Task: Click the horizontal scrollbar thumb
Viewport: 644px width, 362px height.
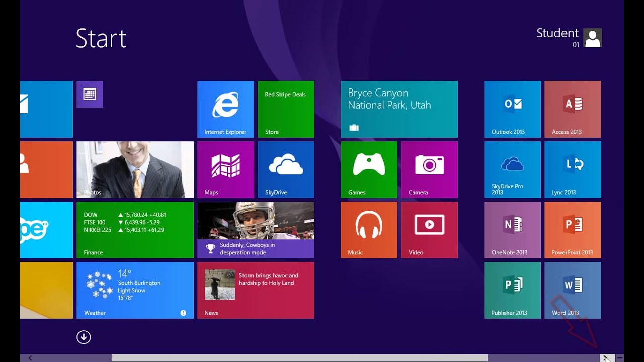Action: click(x=299, y=358)
